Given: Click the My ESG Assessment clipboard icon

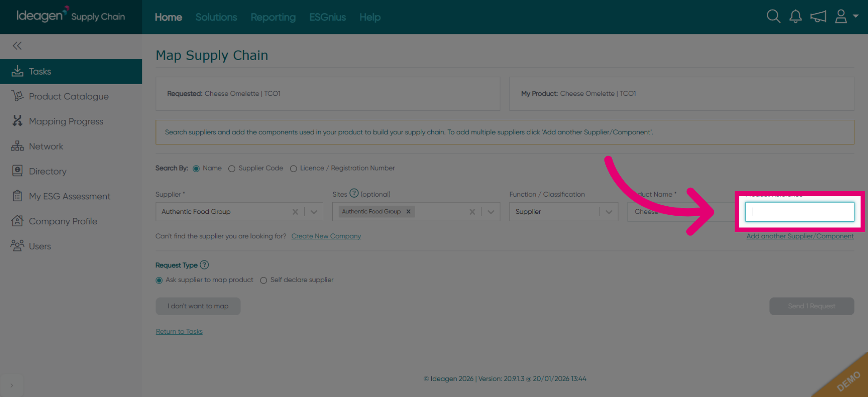Looking at the screenshot, I should [17, 196].
